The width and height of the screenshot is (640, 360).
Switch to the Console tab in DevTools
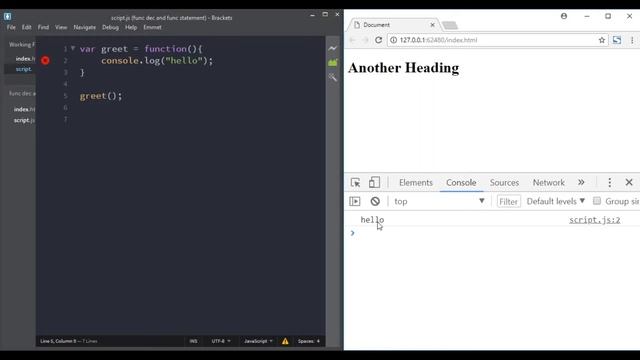point(461,182)
